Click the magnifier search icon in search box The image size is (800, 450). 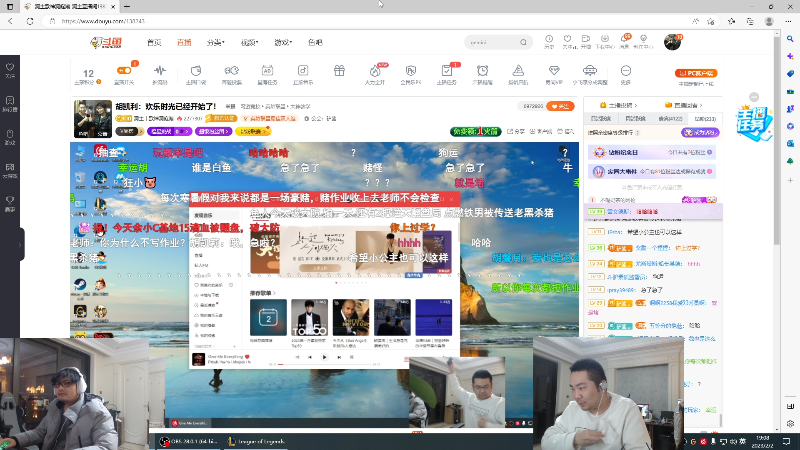tap(523, 42)
